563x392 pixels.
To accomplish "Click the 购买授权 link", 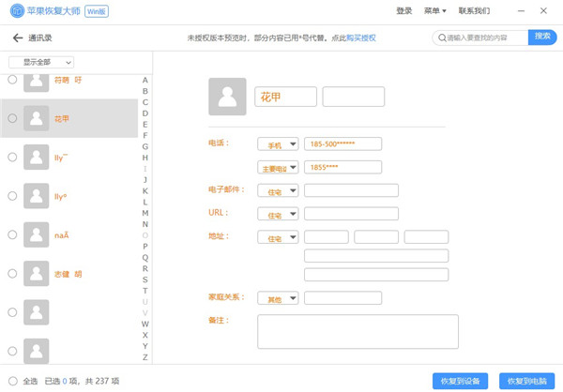I will 360,38.
